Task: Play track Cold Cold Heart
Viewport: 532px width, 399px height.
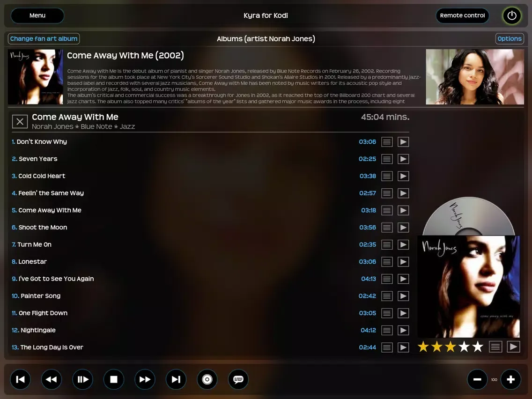Action: pos(403,176)
